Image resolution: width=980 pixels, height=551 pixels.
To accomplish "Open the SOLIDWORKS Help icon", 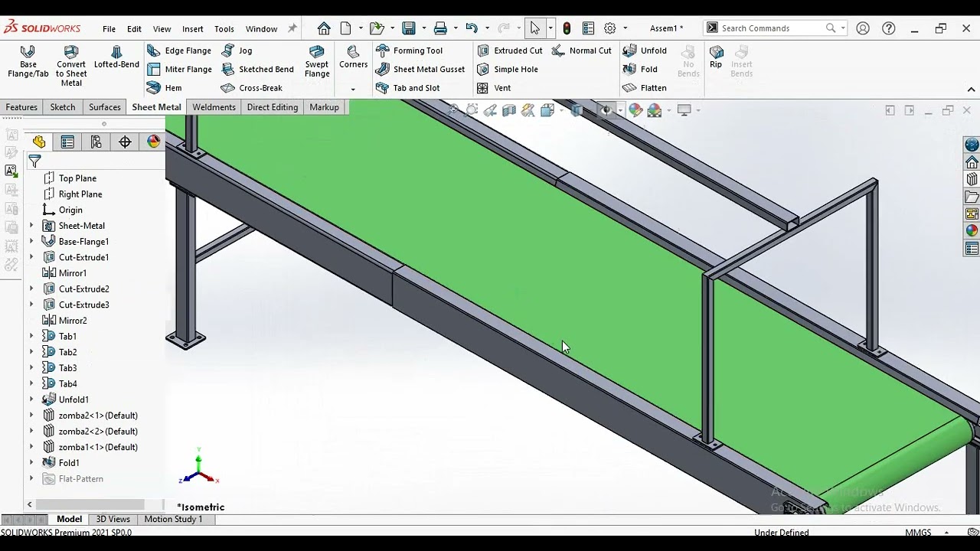I will (889, 28).
